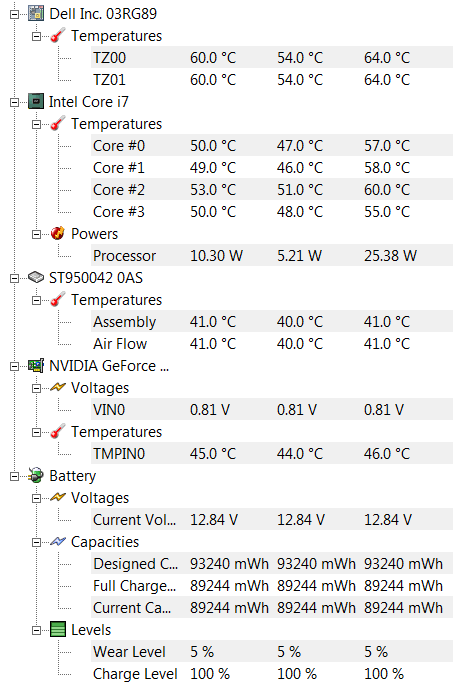Image resolution: width=453 pixels, height=691 pixels.
Task: Collapse the Intel Core i7 node
Action: 15,102
